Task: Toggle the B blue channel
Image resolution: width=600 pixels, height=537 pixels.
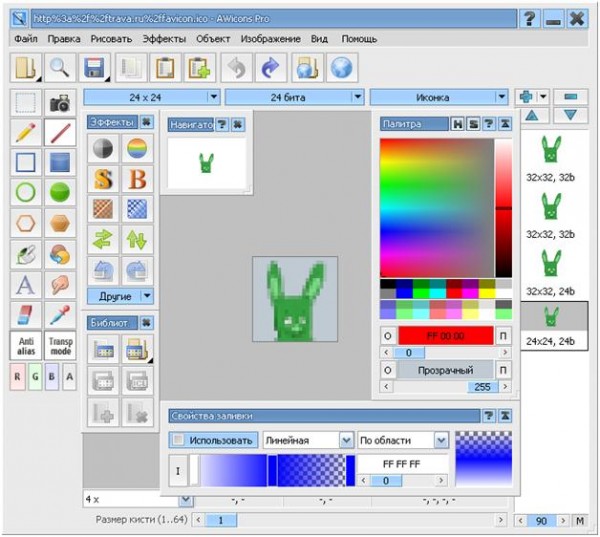Action: (x=52, y=377)
